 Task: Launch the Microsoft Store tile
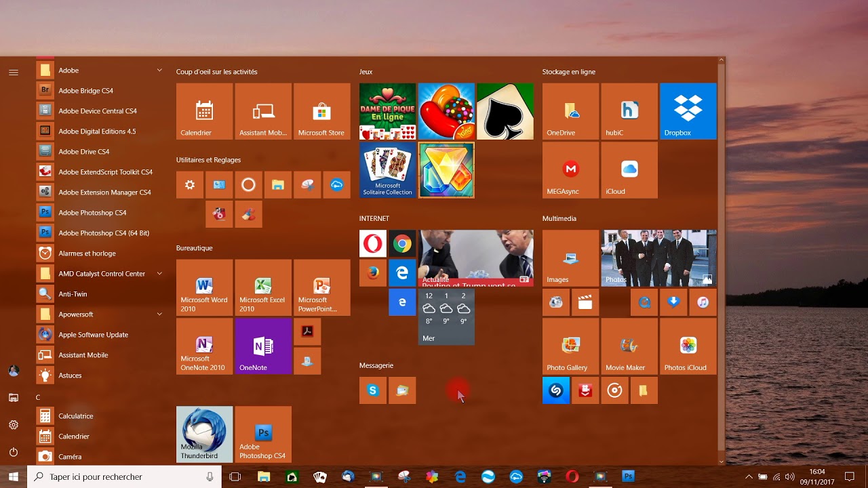click(321, 111)
